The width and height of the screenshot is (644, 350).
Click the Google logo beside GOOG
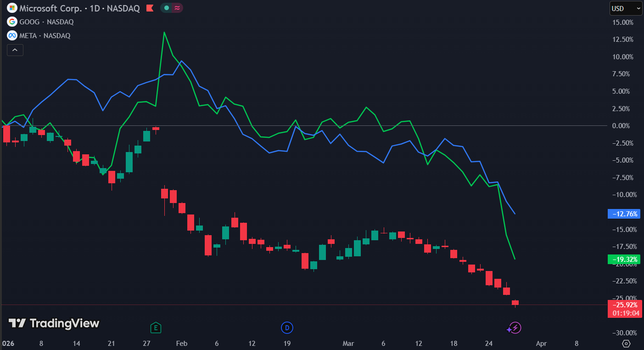point(12,22)
